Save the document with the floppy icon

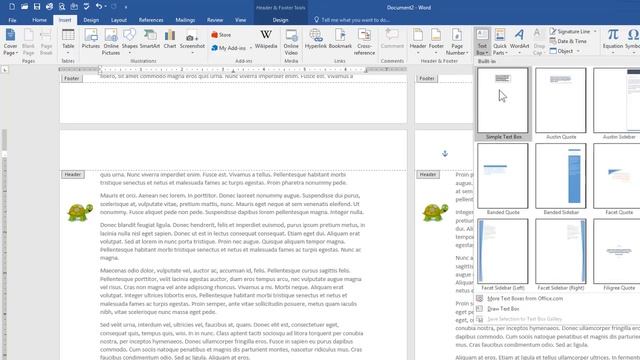click(37, 7)
